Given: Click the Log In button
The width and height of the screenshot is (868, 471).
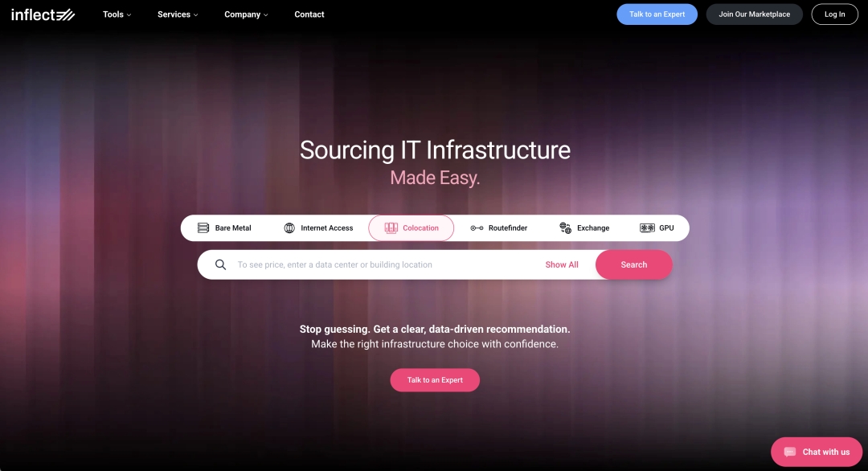Looking at the screenshot, I should (x=834, y=14).
